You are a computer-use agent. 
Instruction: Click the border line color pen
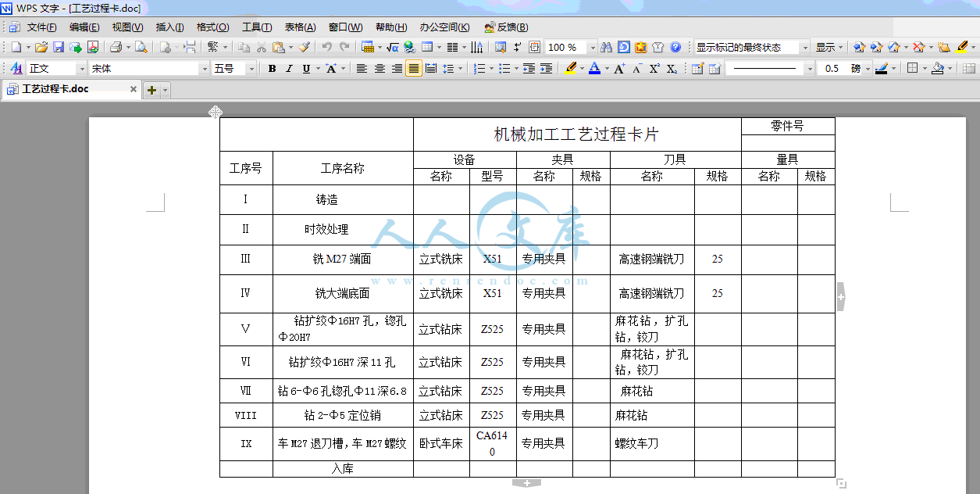(882, 69)
